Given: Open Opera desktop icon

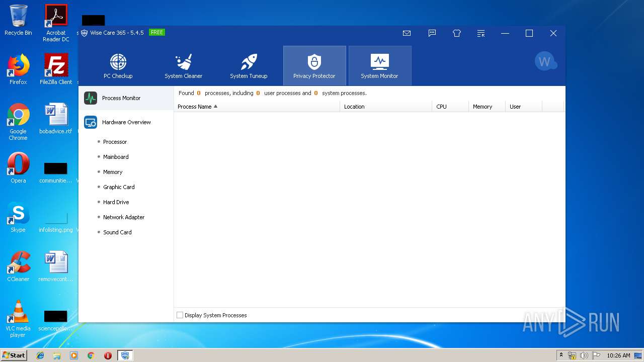Looking at the screenshot, I should pyautogui.click(x=18, y=168).
